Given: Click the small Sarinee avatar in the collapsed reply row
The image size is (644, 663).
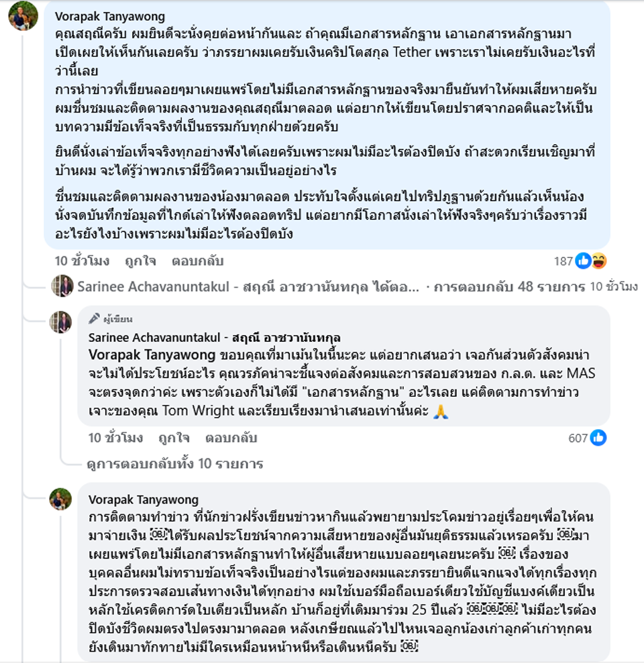Looking at the screenshot, I should (x=62, y=286).
